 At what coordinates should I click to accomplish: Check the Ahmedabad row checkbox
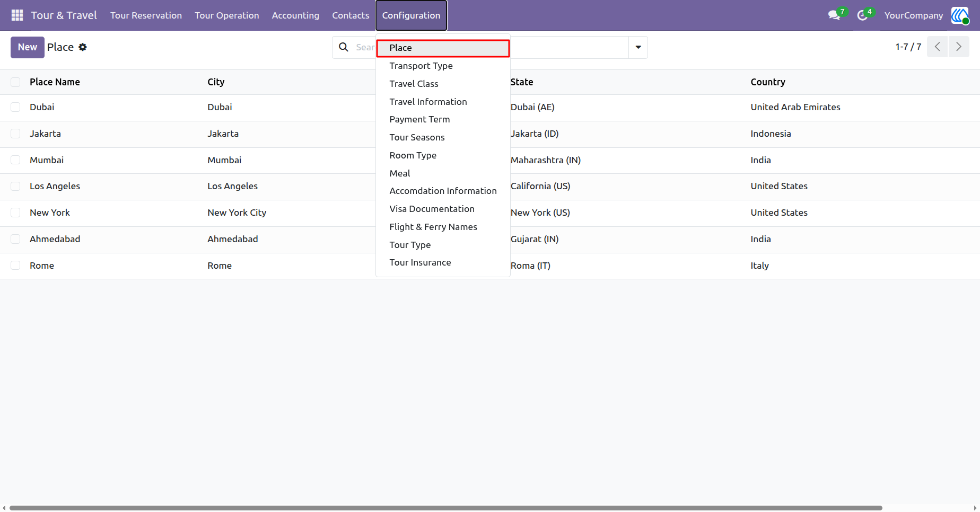click(x=15, y=239)
